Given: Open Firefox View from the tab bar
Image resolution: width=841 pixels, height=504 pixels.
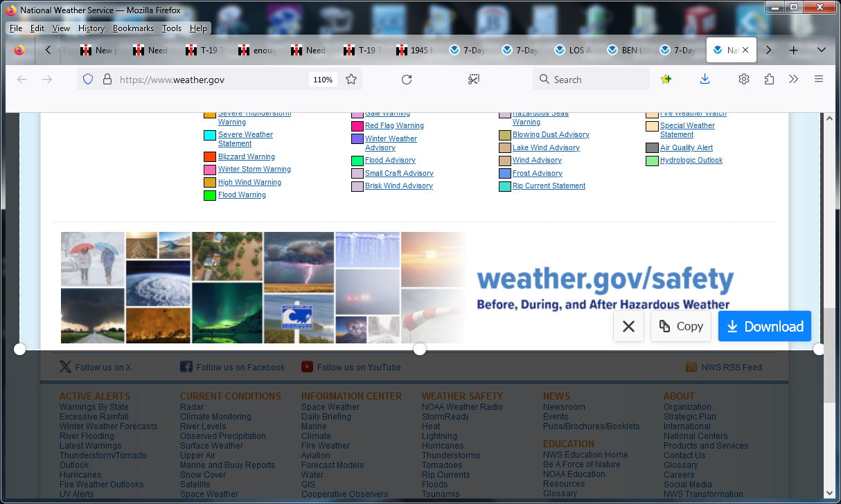Looking at the screenshot, I should (19, 50).
